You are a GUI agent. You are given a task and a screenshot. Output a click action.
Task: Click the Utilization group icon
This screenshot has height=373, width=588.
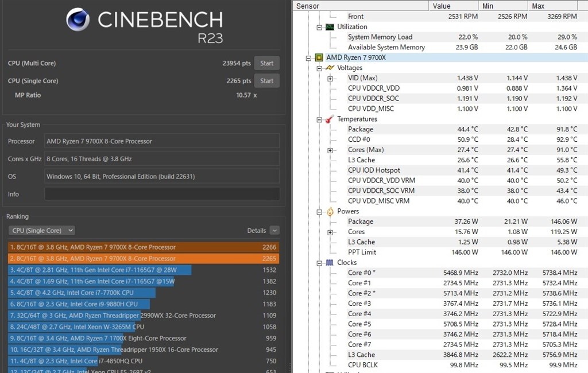(x=330, y=26)
